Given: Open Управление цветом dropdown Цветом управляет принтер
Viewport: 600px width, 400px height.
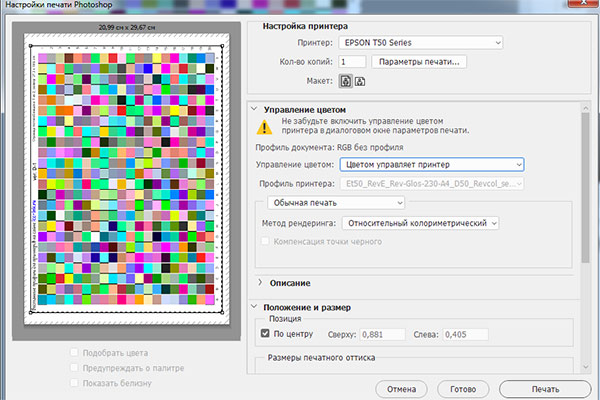Looking at the screenshot, I should 432,165.
